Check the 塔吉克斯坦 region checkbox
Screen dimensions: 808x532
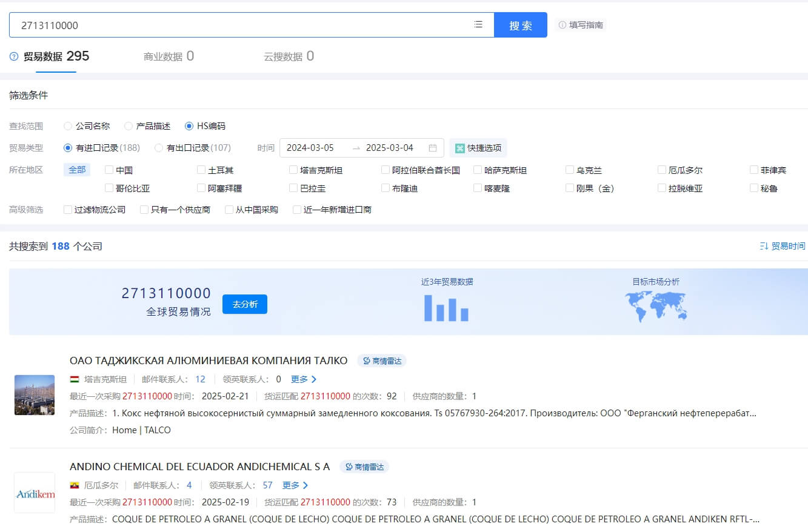click(293, 170)
